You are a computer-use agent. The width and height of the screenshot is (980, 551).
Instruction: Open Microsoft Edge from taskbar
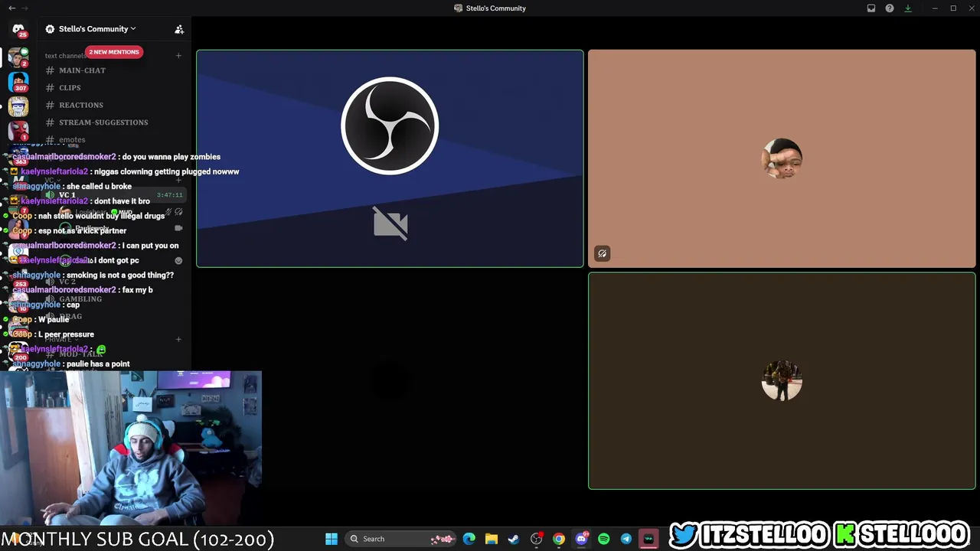pyautogui.click(x=469, y=539)
